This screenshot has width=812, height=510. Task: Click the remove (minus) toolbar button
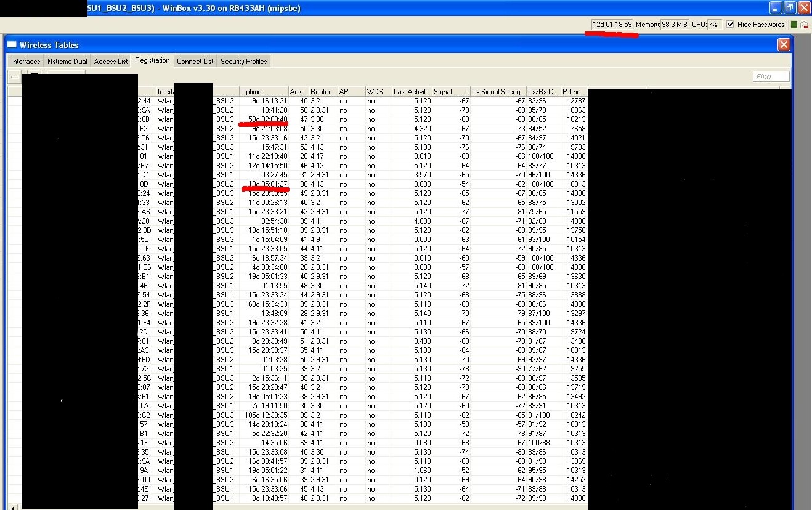[x=15, y=76]
